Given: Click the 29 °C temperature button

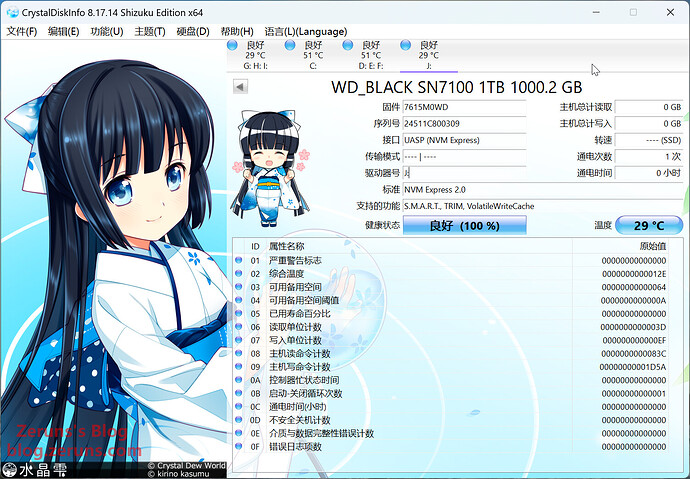Looking at the screenshot, I should tap(648, 226).
